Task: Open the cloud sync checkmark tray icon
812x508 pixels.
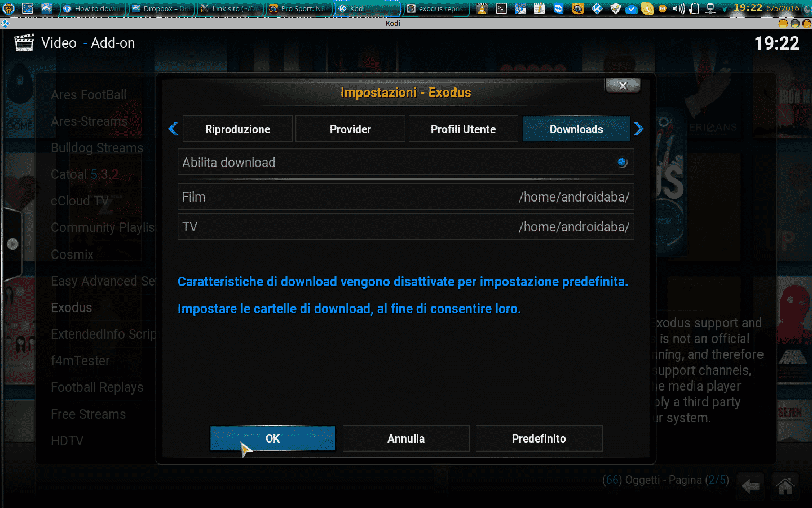Action: pos(632,8)
